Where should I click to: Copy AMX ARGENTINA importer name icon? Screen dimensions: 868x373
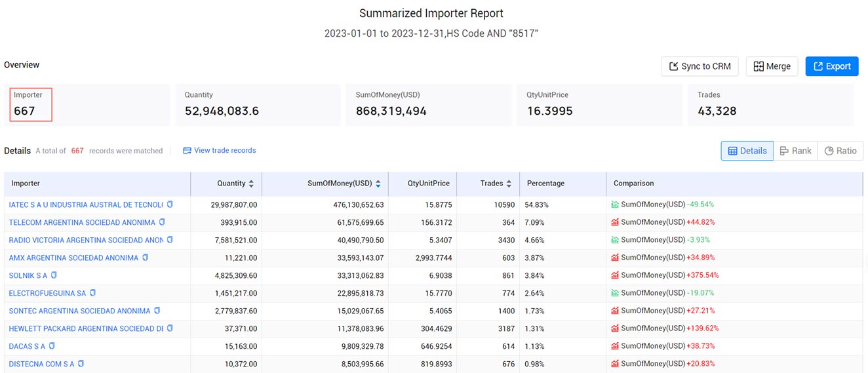click(145, 258)
